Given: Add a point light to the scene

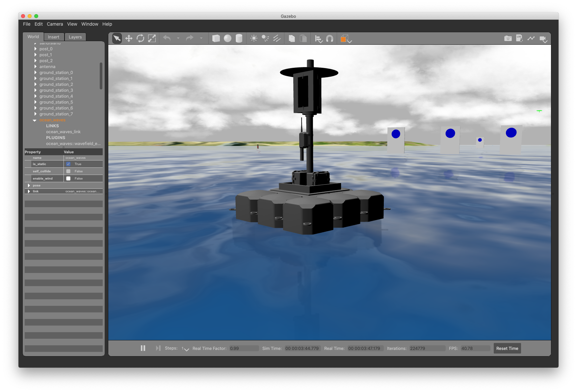Looking at the screenshot, I should pyautogui.click(x=253, y=38).
